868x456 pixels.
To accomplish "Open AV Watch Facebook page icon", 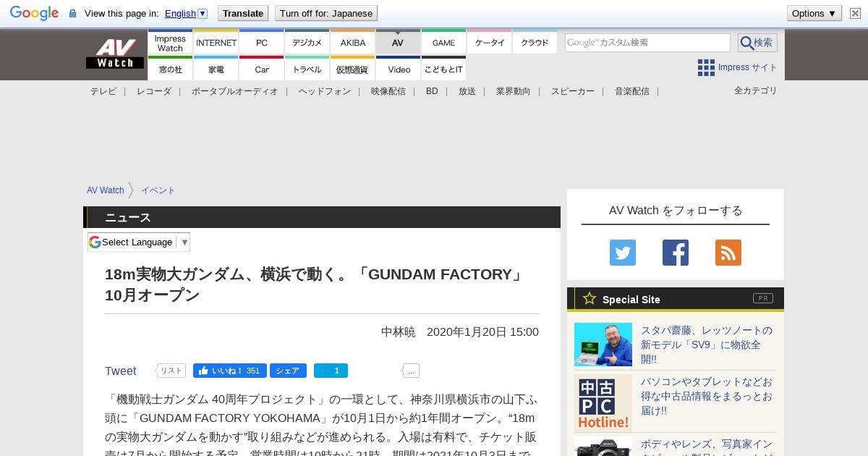I will pos(676,253).
